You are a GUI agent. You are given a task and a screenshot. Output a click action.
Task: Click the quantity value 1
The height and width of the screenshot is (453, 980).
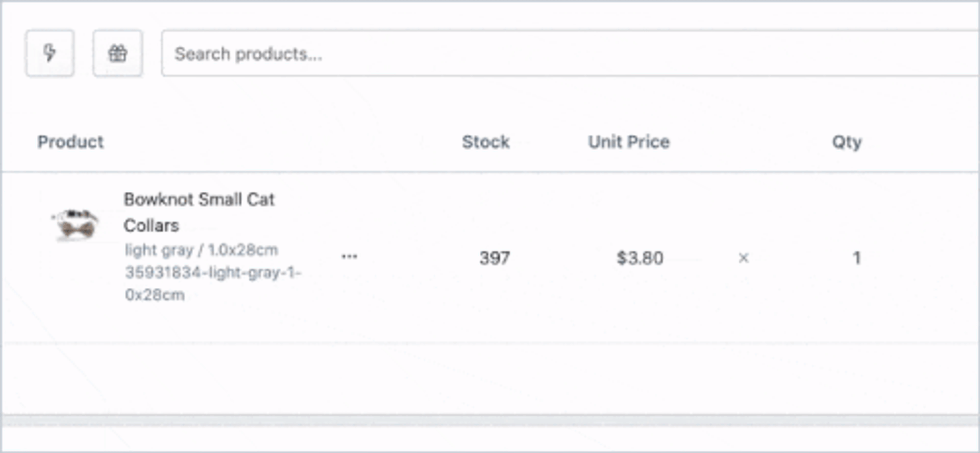857,258
